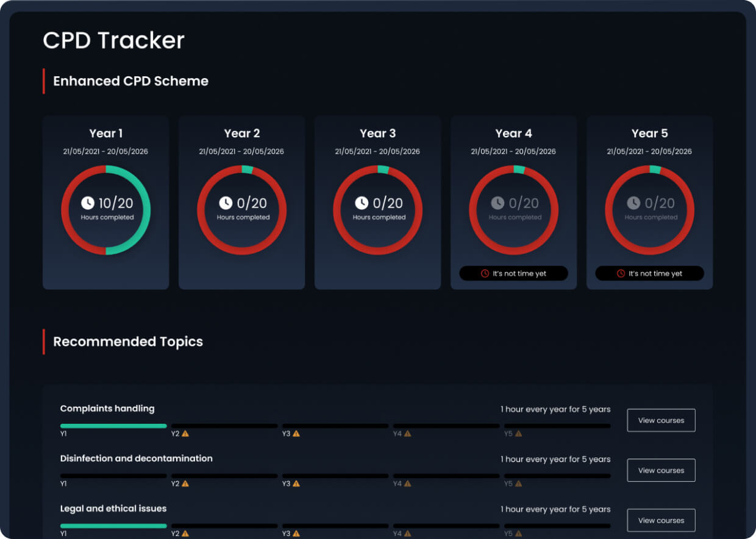The height and width of the screenshot is (539, 756).
Task: Click Y2 warning icon under Legal and ethical issues
Action: [185, 534]
